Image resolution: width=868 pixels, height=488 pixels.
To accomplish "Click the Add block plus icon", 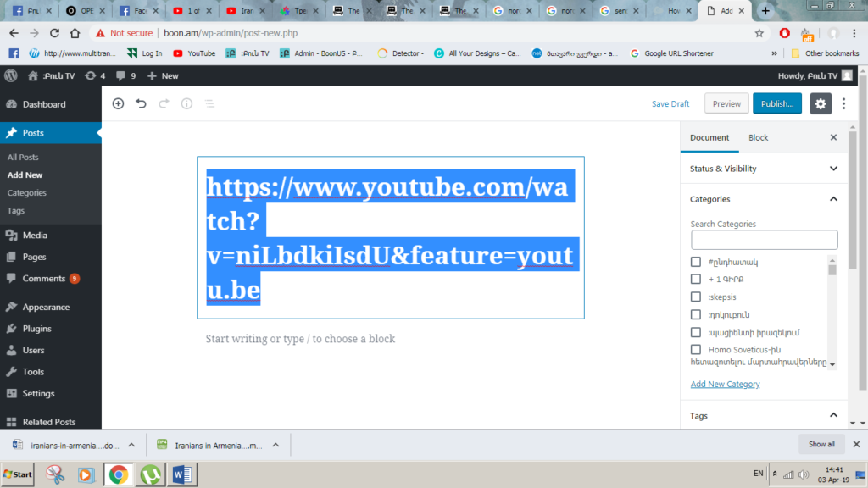I will tap(118, 103).
